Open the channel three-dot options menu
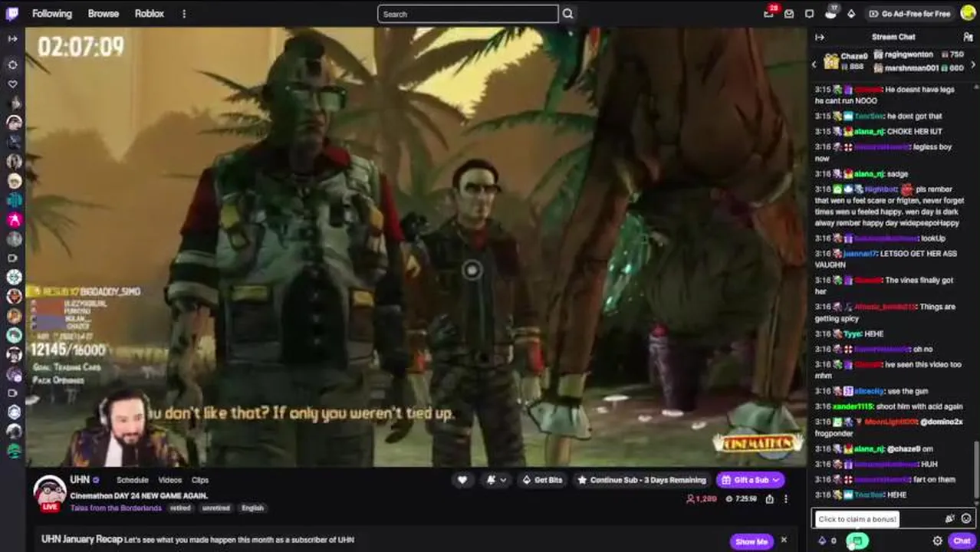The height and width of the screenshot is (552, 980). 786,499
